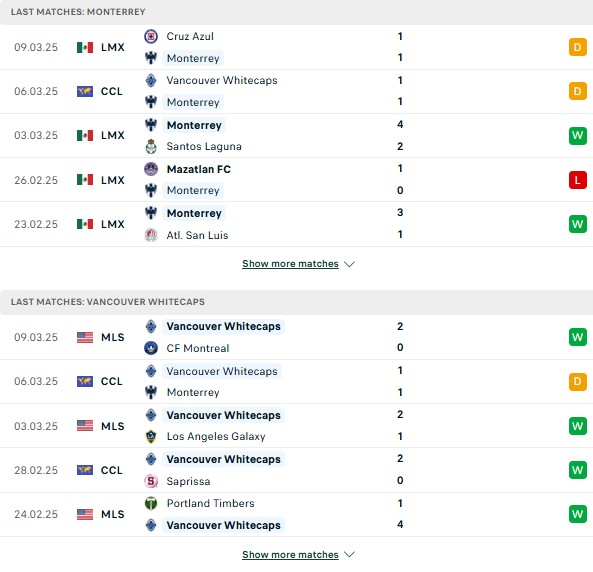The height and width of the screenshot is (572, 593).
Task: Click the orange D badge for Cruz Azul match
Action: click(577, 47)
